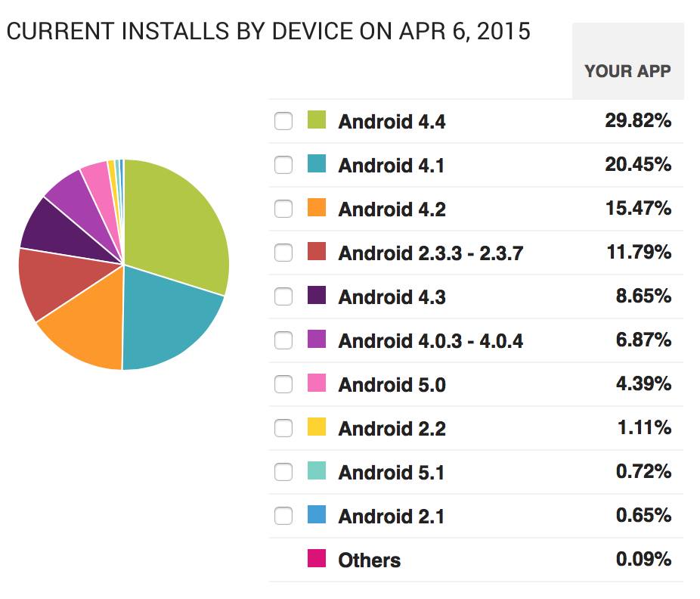Click the YOUR APP column header
The width and height of the screenshot is (700, 599).
(x=627, y=71)
